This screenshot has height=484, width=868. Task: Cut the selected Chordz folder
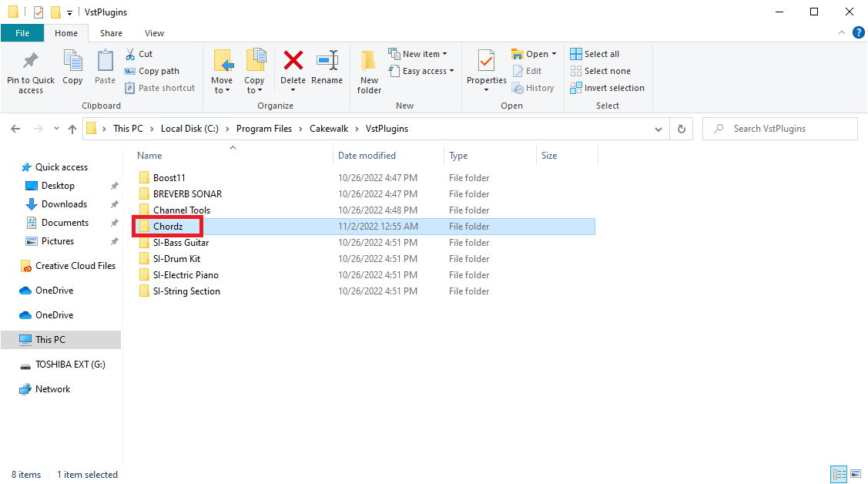point(139,54)
